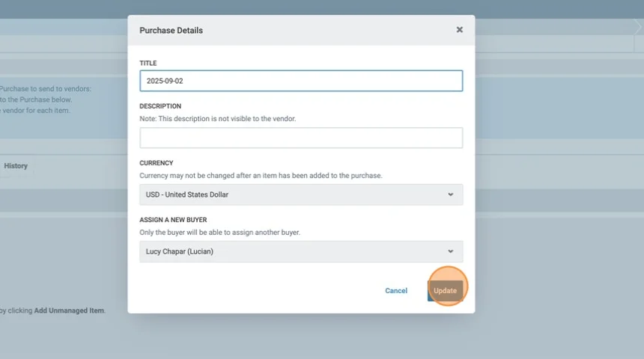Focus the empty Description text box
644x359 pixels.
300,138
